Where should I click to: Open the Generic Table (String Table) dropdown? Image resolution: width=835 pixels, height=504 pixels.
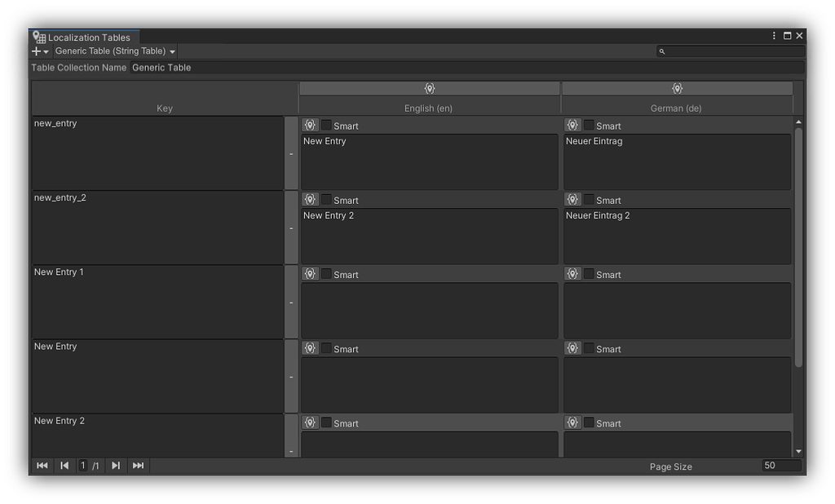(x=112, y=51)
